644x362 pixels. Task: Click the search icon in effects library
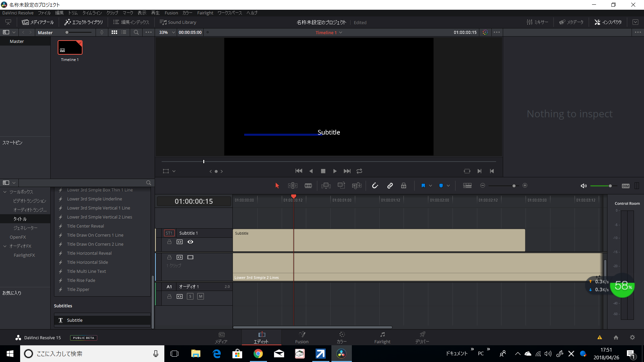coord(149,183)
